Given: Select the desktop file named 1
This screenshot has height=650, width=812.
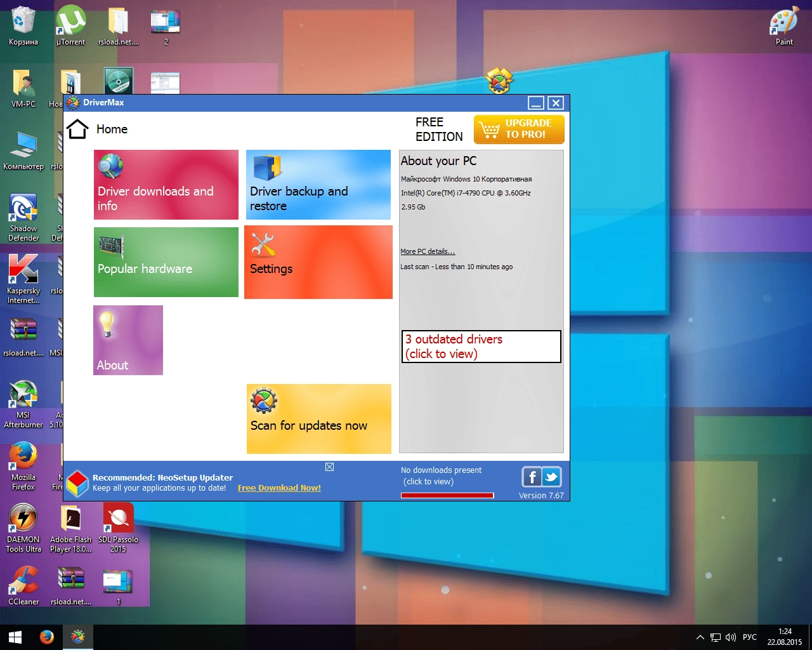Looking at the screenshot, I should click(x=118, y=586).
